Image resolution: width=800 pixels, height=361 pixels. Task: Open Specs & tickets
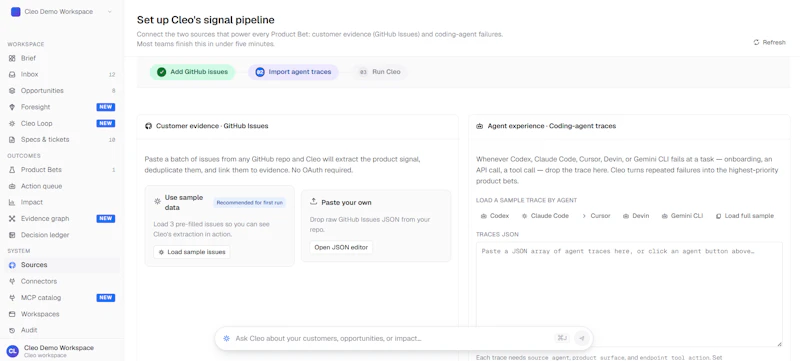tap(61, 140)
